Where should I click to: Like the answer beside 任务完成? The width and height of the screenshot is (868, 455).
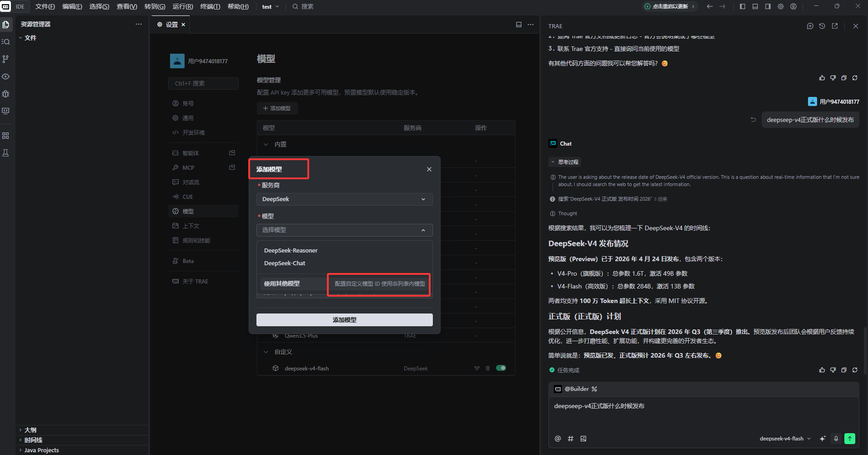pos(822,370)
